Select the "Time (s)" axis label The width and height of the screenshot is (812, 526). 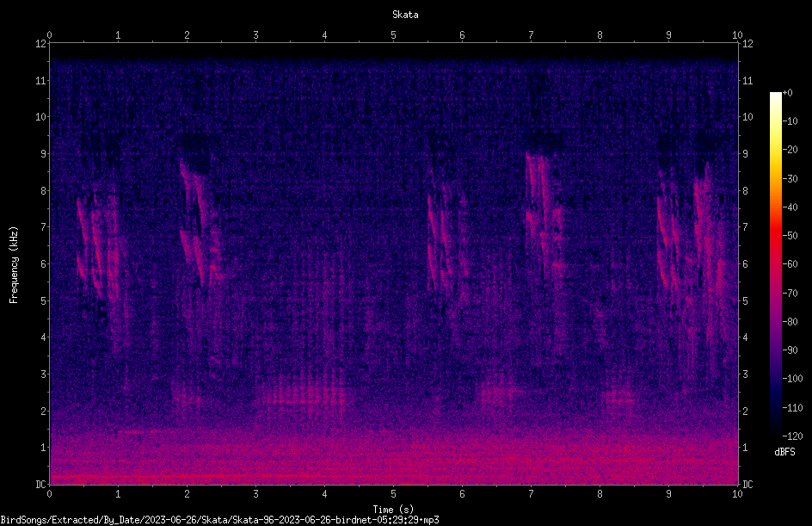click(x=393, y=510)
